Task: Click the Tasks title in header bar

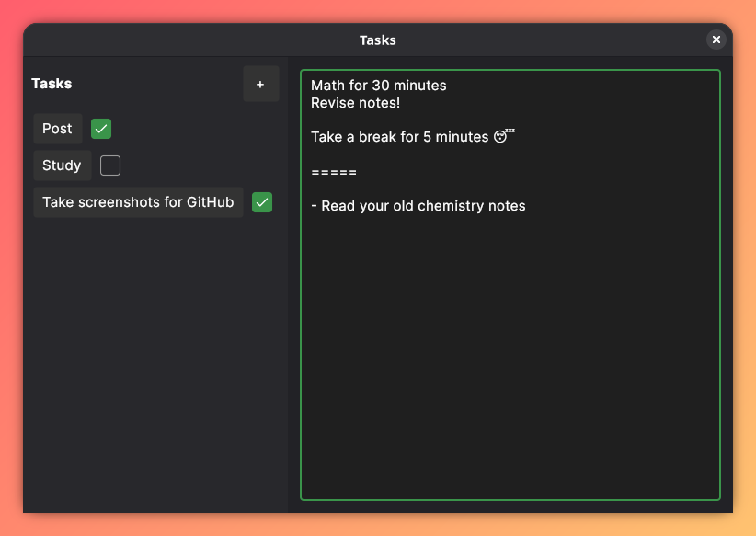Action: [377, 40]
